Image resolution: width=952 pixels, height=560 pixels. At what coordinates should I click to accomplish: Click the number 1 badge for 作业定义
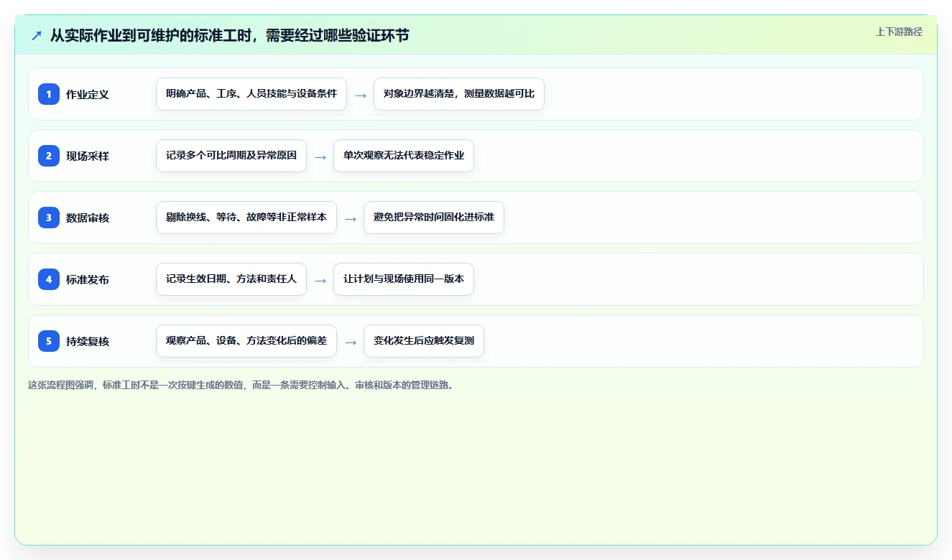tap(49, 94)
